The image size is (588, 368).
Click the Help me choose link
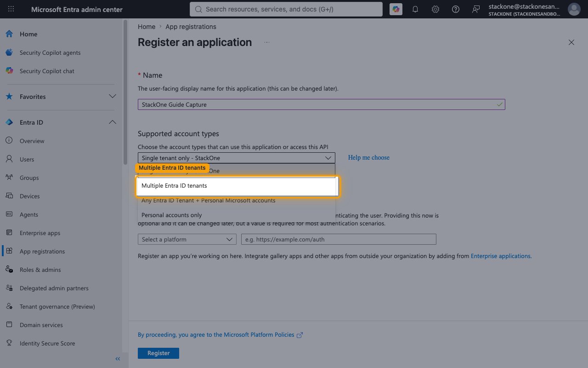point(369,158)
